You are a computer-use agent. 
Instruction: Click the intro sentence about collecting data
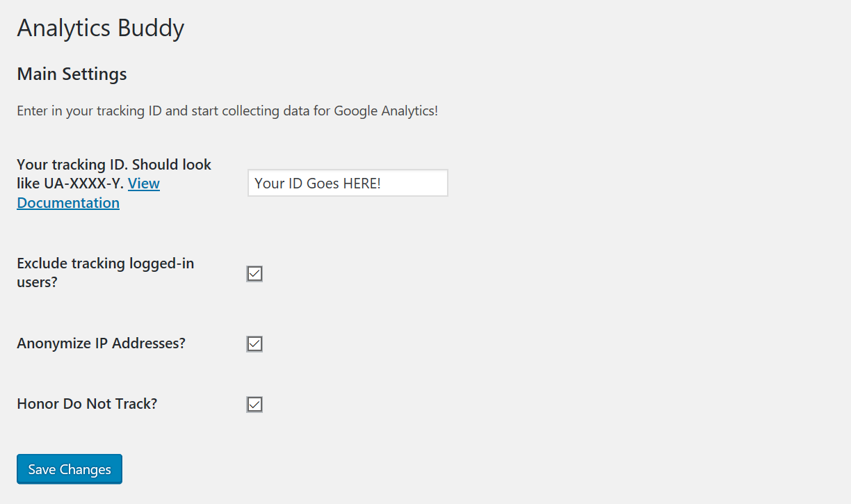pyautogui.click(x=227, y=111)
